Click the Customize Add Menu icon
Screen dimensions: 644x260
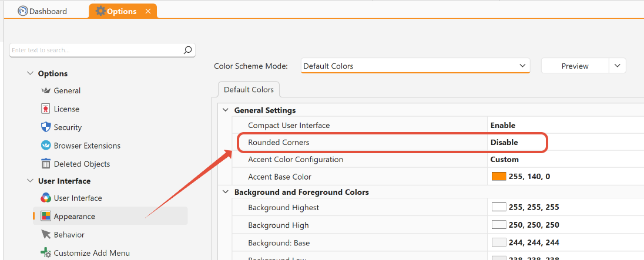tap(46, 253)
